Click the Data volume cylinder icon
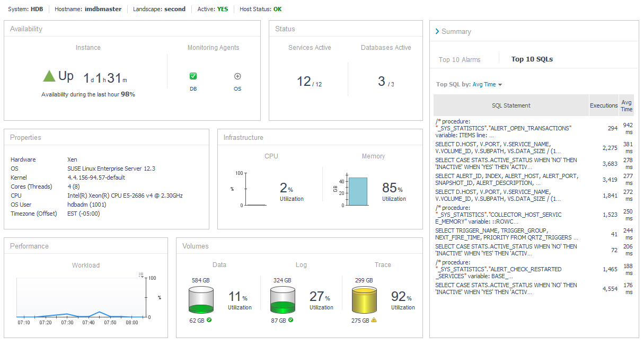 click(x=201, y=300)
